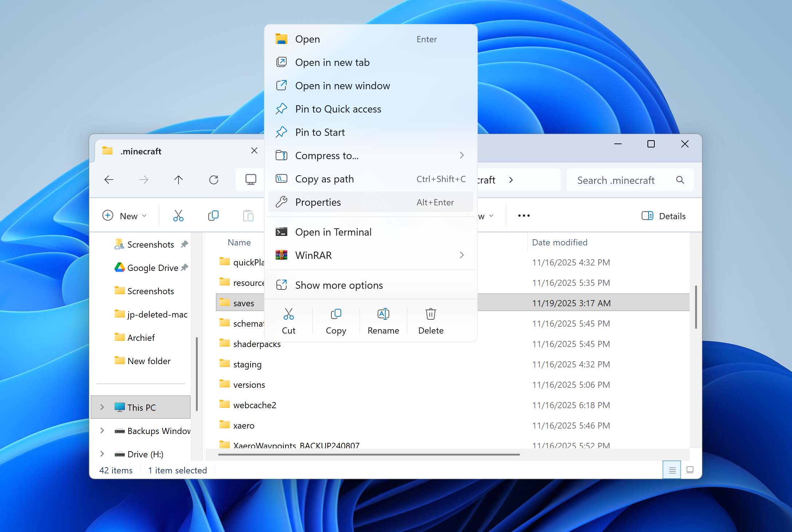Click the Copy icon in context menu
Viewport: 792px width, 532px height.
click(x=336, y=314)
